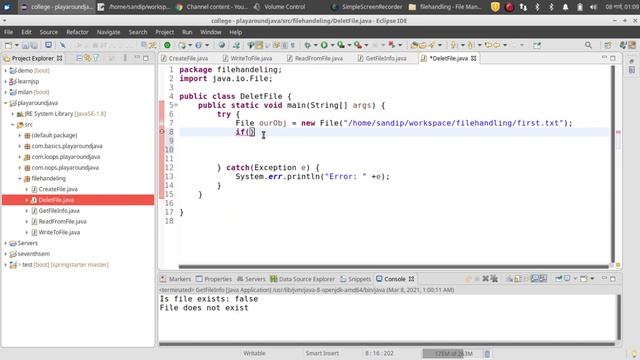Expand the demo project node
Viewport: 640px width, 360px height.
5,71
